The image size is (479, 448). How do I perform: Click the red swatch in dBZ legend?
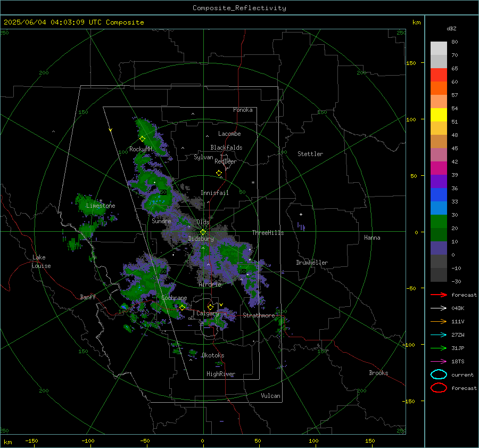pos(439,75)
